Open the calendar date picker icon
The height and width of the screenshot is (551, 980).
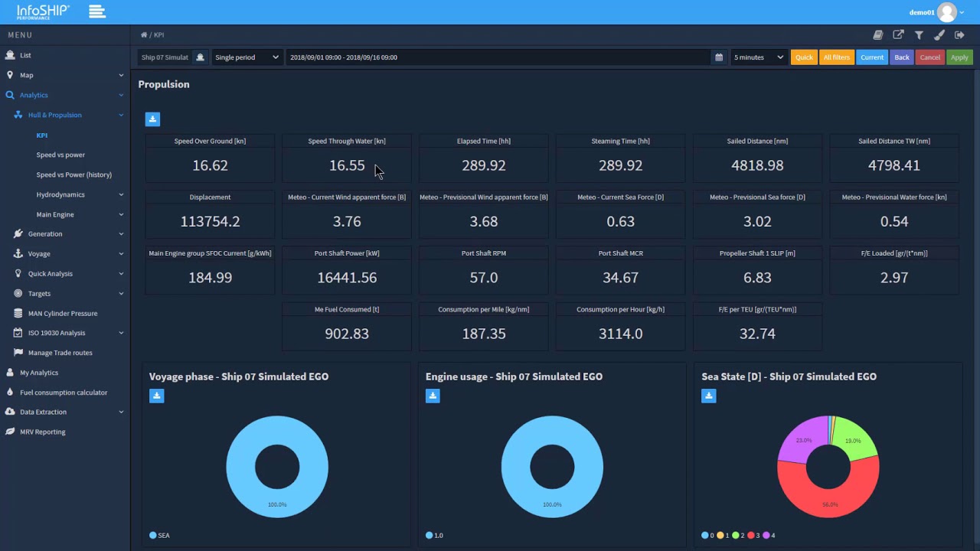coord(719,57)
